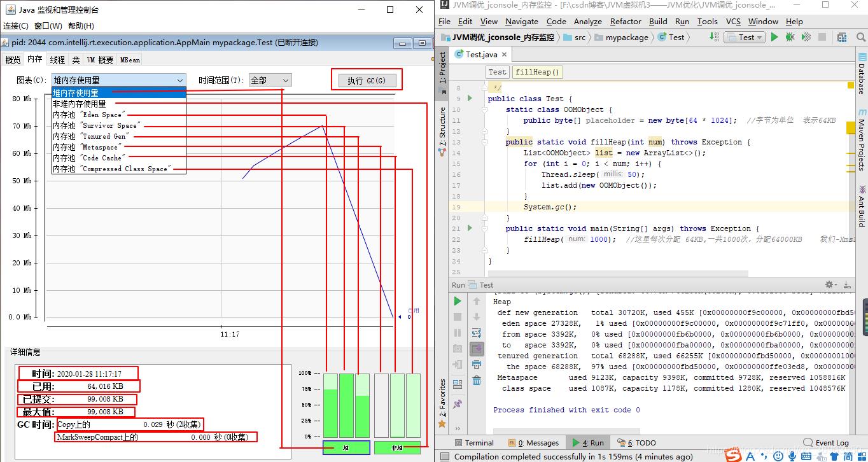Click the mypackage breadcrumb in navigation bar
Viewport: 868px width, 462px height.
(x=620, y=37)
